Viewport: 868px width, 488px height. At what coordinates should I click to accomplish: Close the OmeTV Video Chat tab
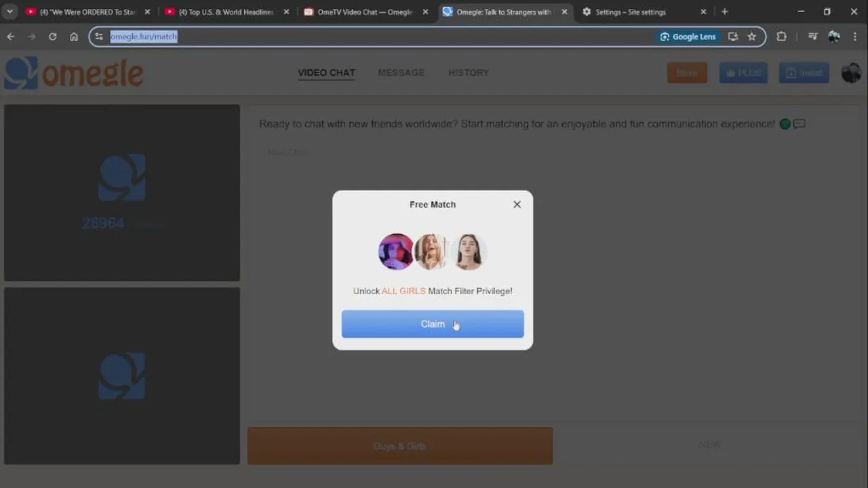[x=425, y=12]
